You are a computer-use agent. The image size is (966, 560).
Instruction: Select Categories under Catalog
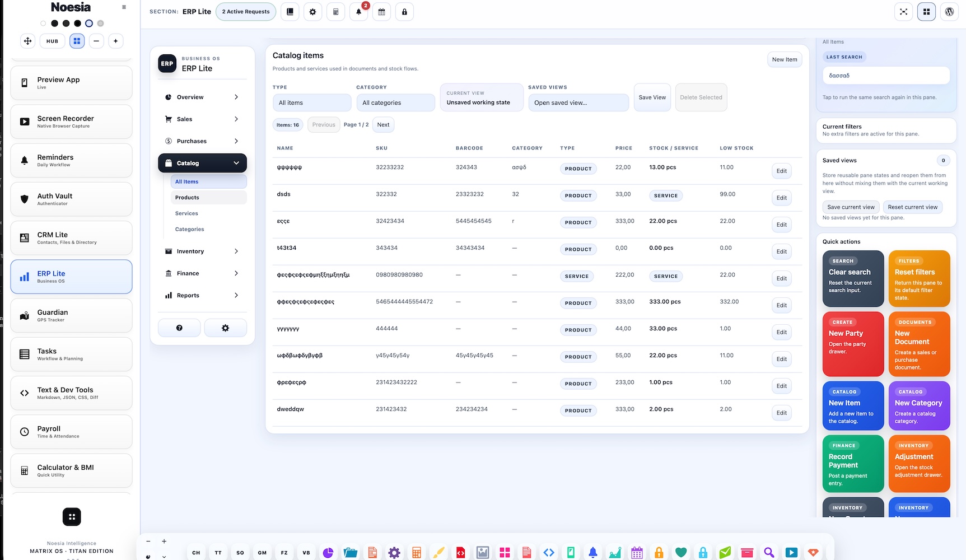(208, 229)
